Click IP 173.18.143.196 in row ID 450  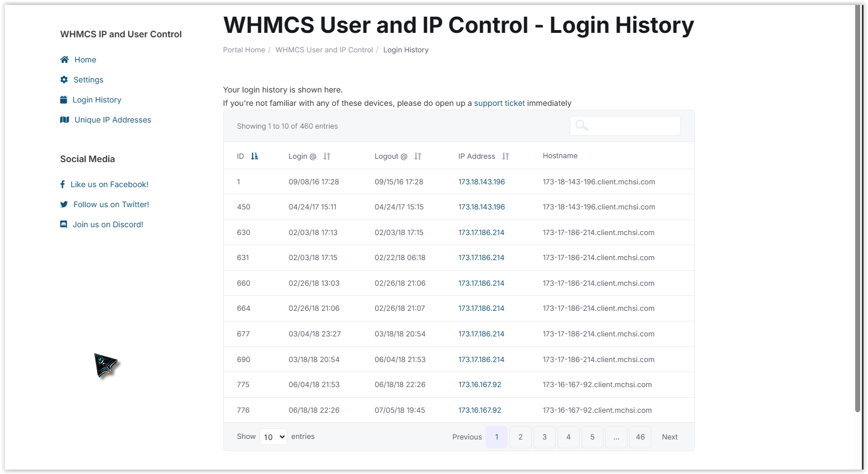click(482, 207)
